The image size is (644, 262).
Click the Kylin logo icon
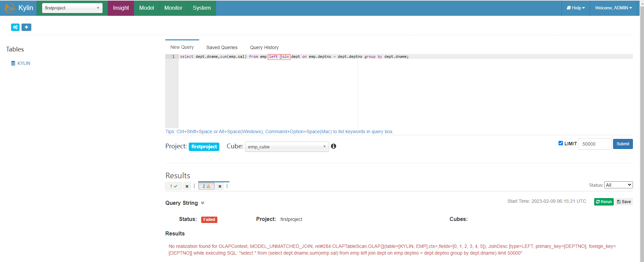(9, 8)
